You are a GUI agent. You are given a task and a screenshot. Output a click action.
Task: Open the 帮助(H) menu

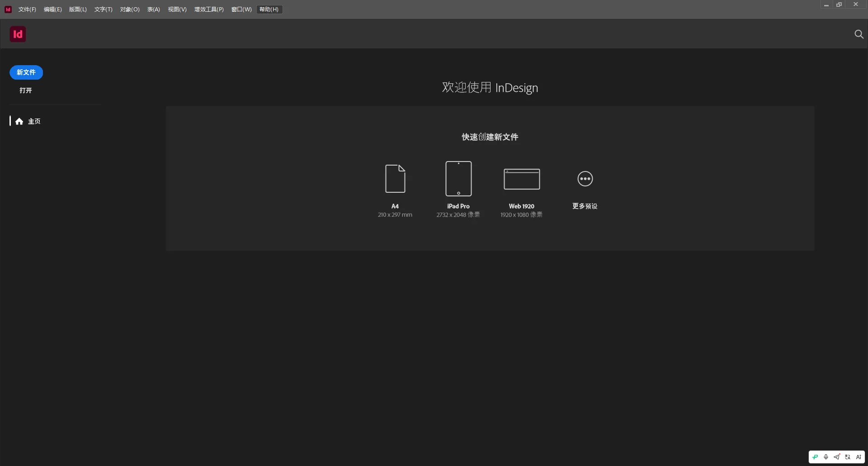[269, 10]
